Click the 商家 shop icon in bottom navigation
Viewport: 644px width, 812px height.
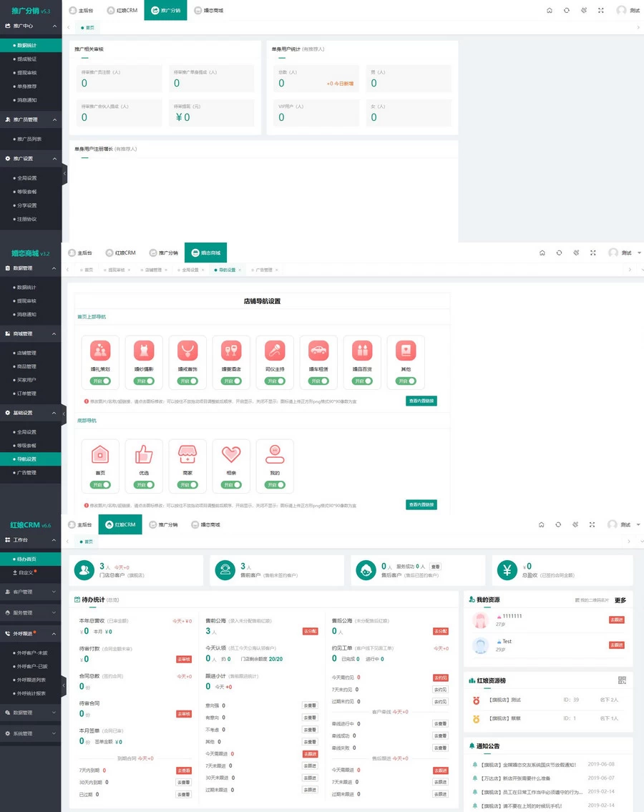pyautogui.click(x=187, y=454)
